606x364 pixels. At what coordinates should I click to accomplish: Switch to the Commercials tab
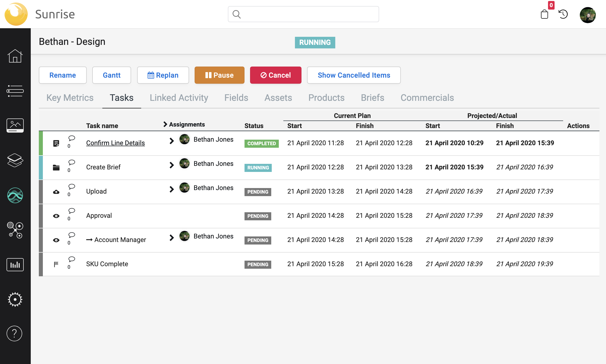click(427, 98)
